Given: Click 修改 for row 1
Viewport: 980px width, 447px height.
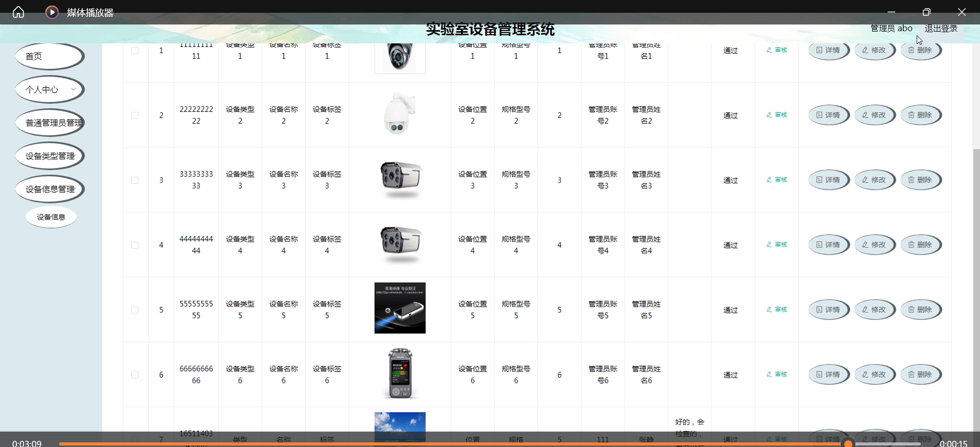Looking at the screenshot, I should point(875,50).
